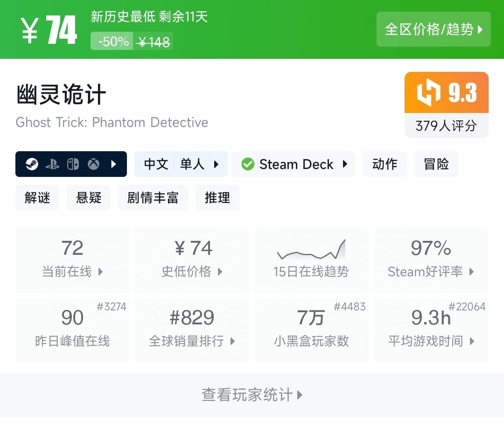
Task: Click the 动作 genre tag
Action: click(385, 164)
